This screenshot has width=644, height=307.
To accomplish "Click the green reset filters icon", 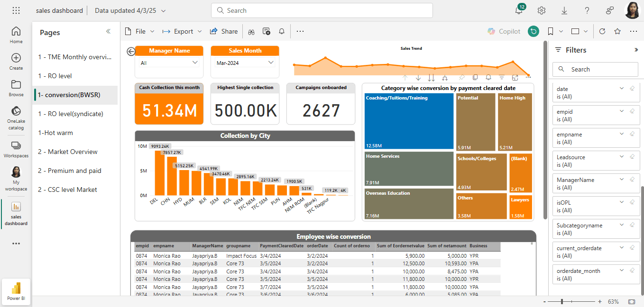I will tap(534, 31).
